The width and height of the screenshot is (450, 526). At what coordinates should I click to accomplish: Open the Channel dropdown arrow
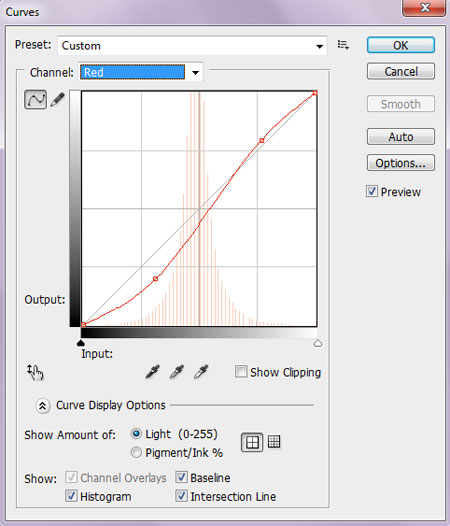coord(196,72)
